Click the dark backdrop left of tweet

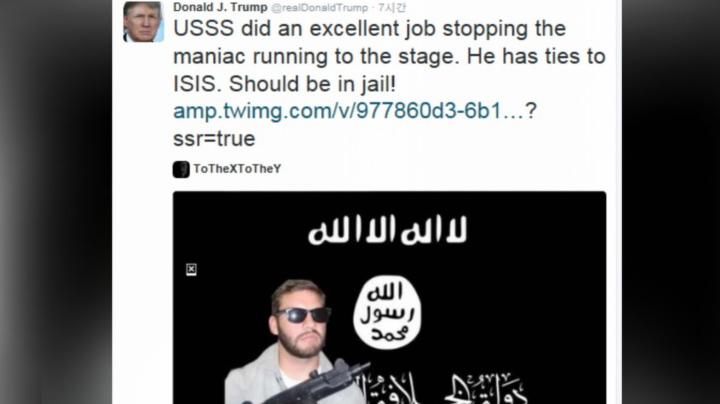pos(56,202)
